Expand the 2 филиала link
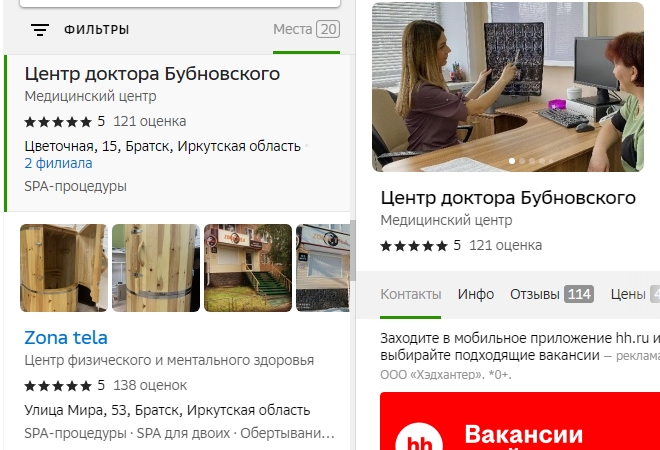Screen dimensions: 660x450 [x=58, y=163]
